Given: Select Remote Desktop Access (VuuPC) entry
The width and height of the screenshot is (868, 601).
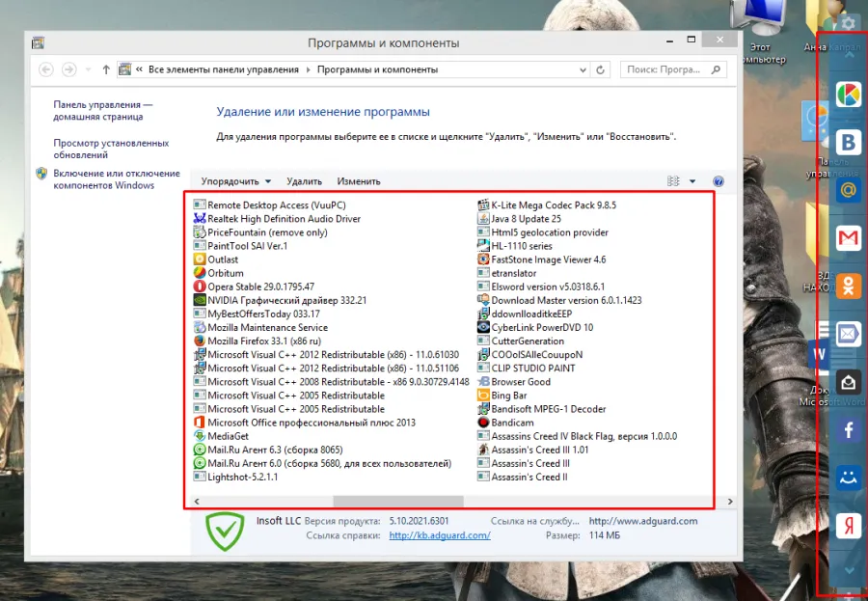Looking at the screenshot, I should pyautogui.click(x=270, y=205).
